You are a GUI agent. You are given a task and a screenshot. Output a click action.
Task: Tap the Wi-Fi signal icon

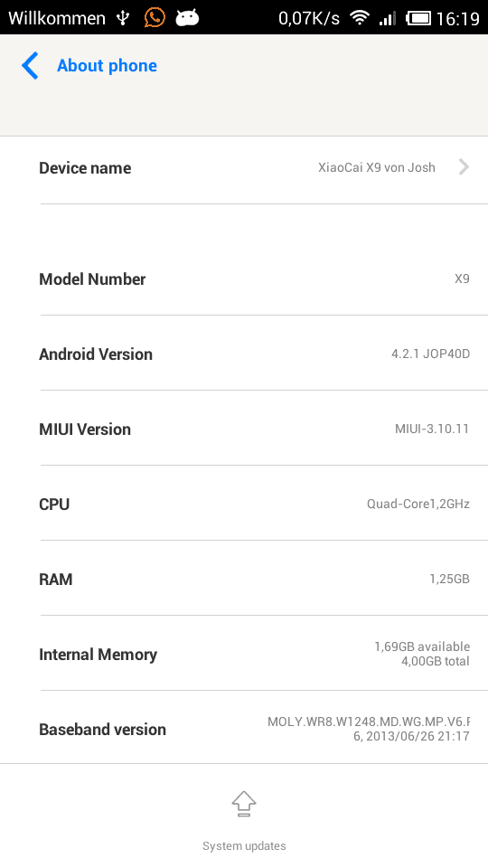pos(360,18)
